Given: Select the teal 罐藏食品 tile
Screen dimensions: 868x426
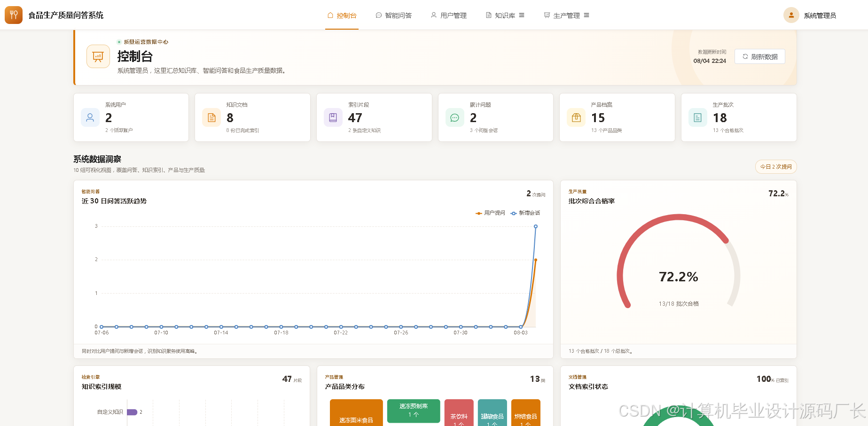Looking at the screenshot, I should (x=493, y=413).
